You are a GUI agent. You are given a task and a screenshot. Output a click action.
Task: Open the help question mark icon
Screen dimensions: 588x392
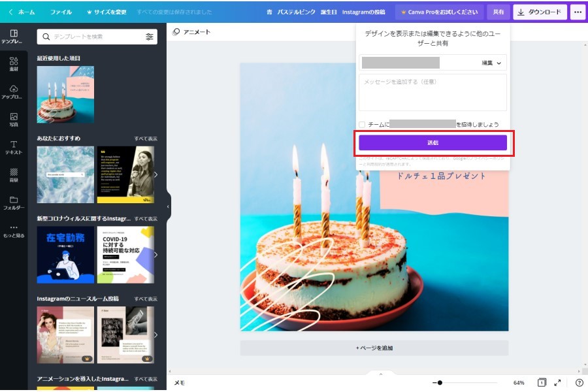click(579, 383)
